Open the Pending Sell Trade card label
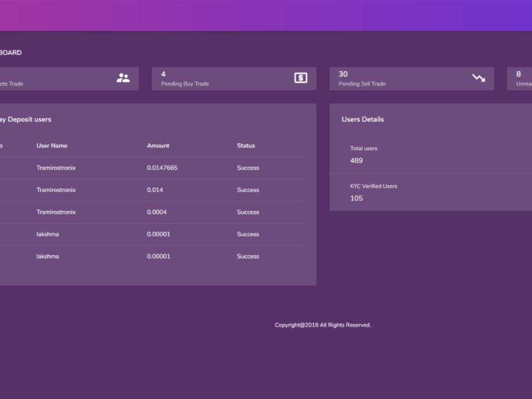This screenshot has width=532, height=399. [x=362, y=84]
